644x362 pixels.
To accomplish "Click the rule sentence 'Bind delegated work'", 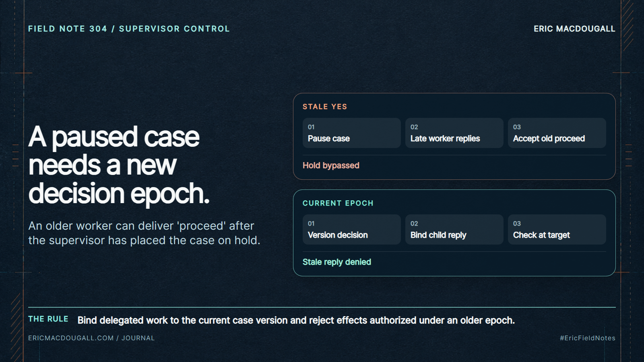I will click(296, 320).
